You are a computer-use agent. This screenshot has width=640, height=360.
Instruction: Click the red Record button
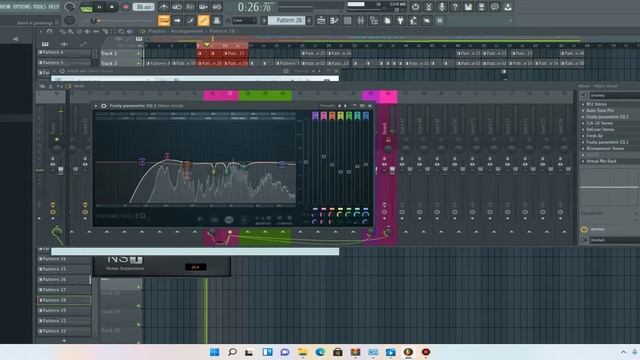click(125, 7)
